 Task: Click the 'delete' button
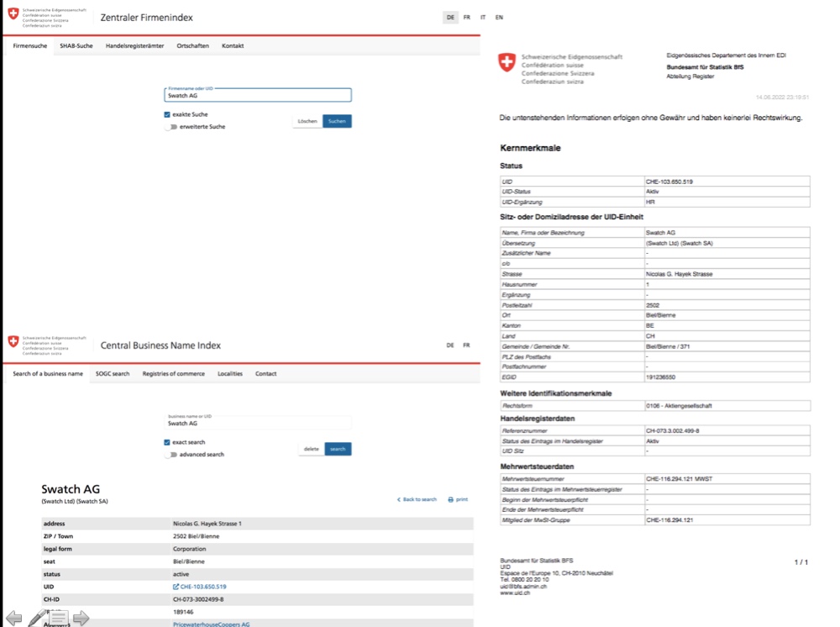point(312,449)
